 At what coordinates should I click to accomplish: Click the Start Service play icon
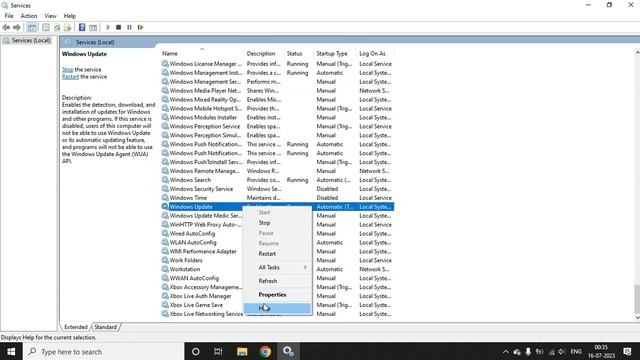[108, 27]
